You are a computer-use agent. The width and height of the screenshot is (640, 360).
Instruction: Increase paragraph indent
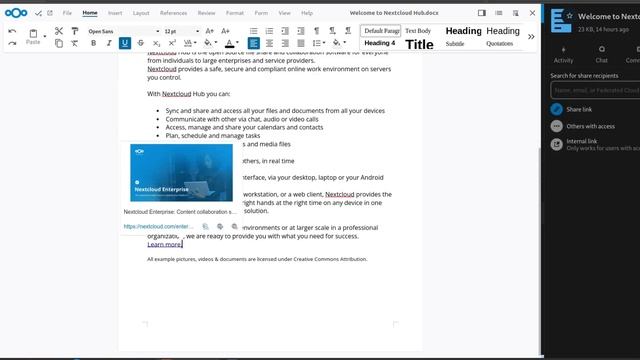pos(285,31)
